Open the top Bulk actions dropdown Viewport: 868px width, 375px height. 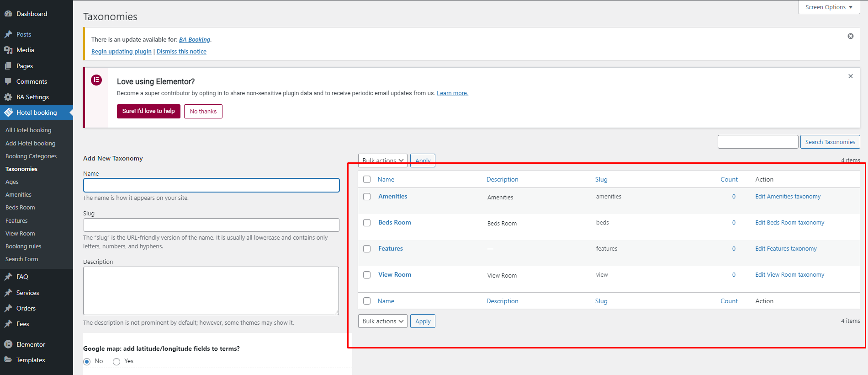[x=382, y=161]
